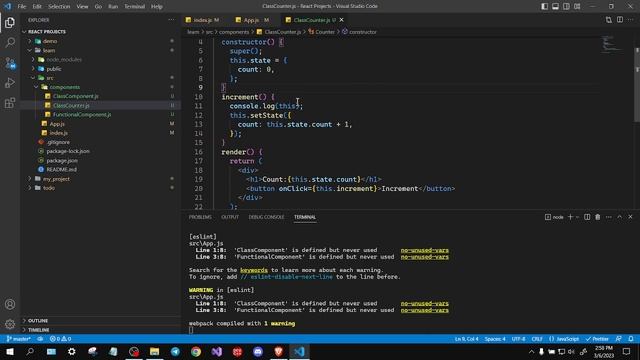This screenshot has height=360, width=640.
Task: Close the ClassCounter.js editor tab
Action: pos(341,20)
